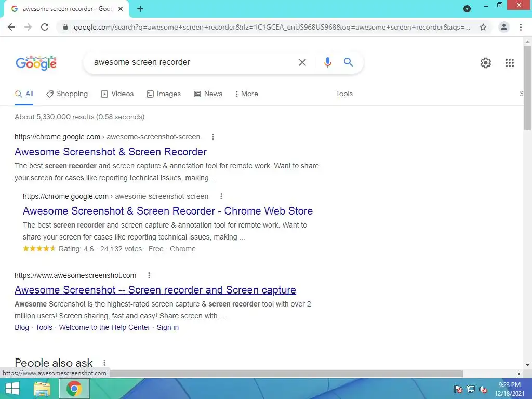Open the tab search dropdown in title bar
Screen dimensions: 532x399
click(x=467, y=9)
